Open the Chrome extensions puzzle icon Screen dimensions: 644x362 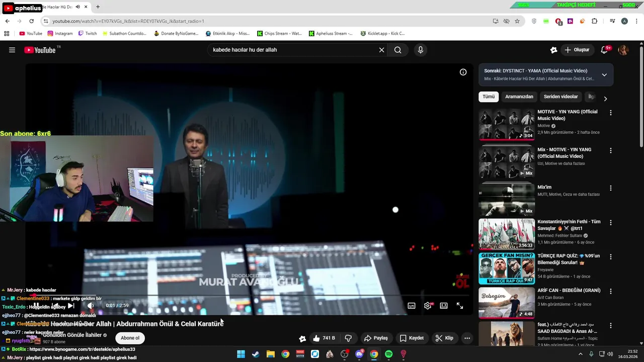594,21
